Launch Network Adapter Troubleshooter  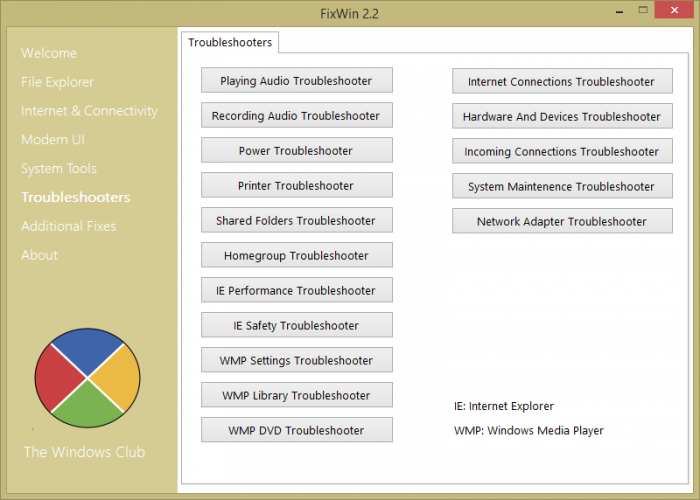[562, 221]
